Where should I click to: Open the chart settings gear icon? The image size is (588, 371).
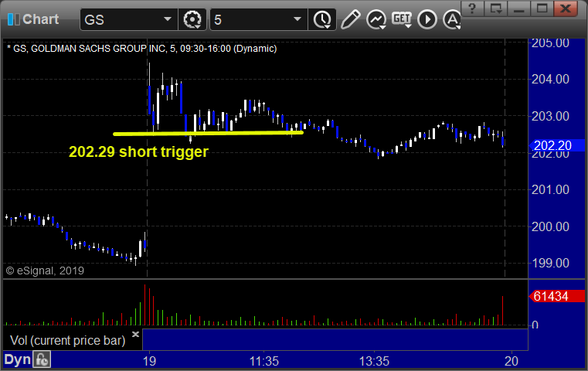click(192, 19)
